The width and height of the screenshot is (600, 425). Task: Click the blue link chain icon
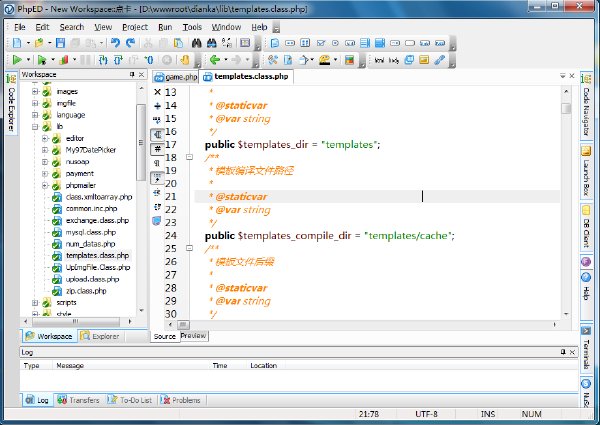tap(439, 60)
